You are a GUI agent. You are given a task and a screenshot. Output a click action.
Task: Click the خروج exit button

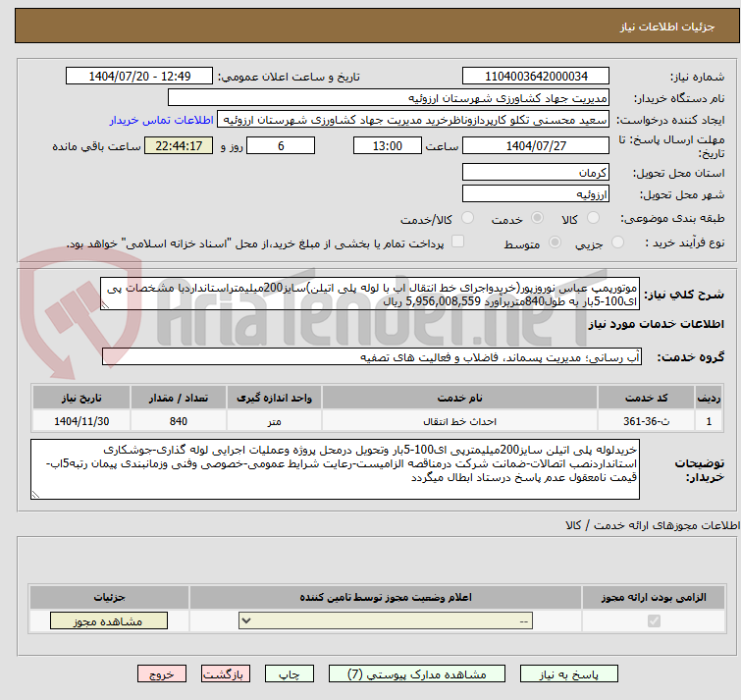pos(162,674)
